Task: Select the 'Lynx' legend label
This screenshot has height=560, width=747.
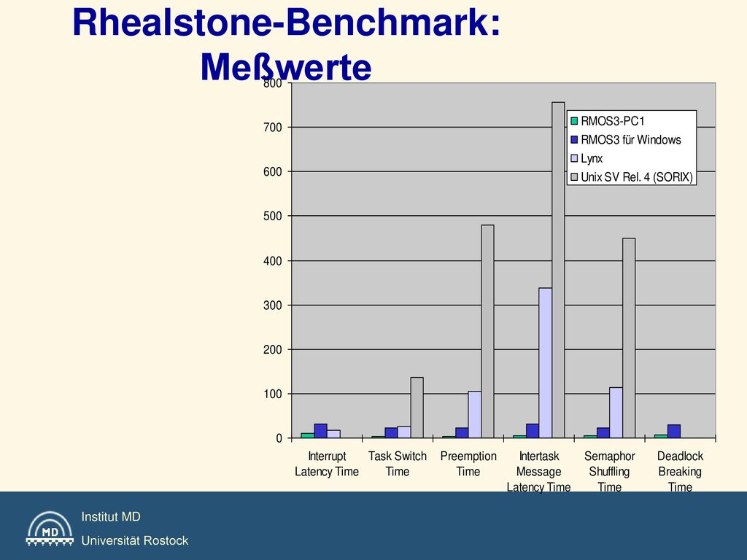Action: pyautogui.click(x=592, y=158)
